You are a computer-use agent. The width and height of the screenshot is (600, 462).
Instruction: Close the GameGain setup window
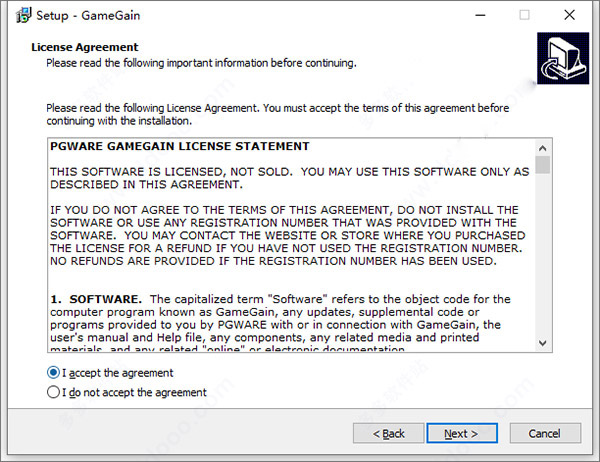(571, 16)
